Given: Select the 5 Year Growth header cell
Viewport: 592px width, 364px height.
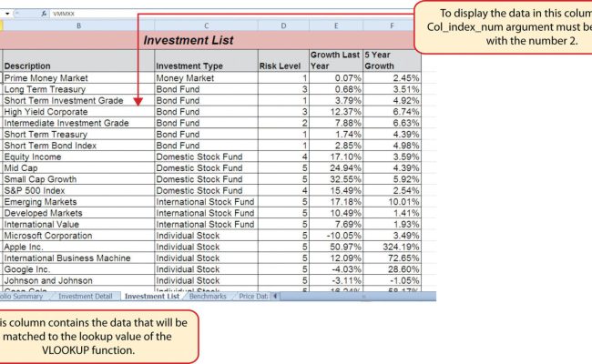Looking at the screenshot, I should (392, 60).
